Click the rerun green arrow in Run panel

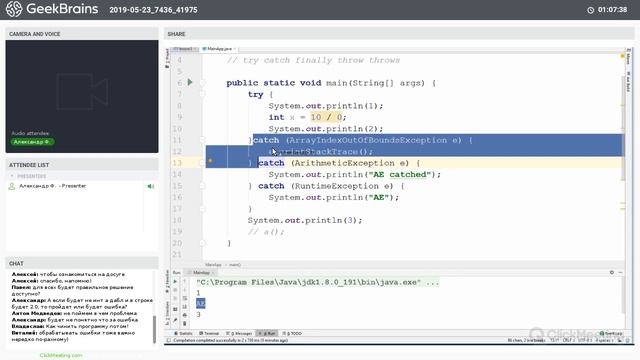pos(175,282)
